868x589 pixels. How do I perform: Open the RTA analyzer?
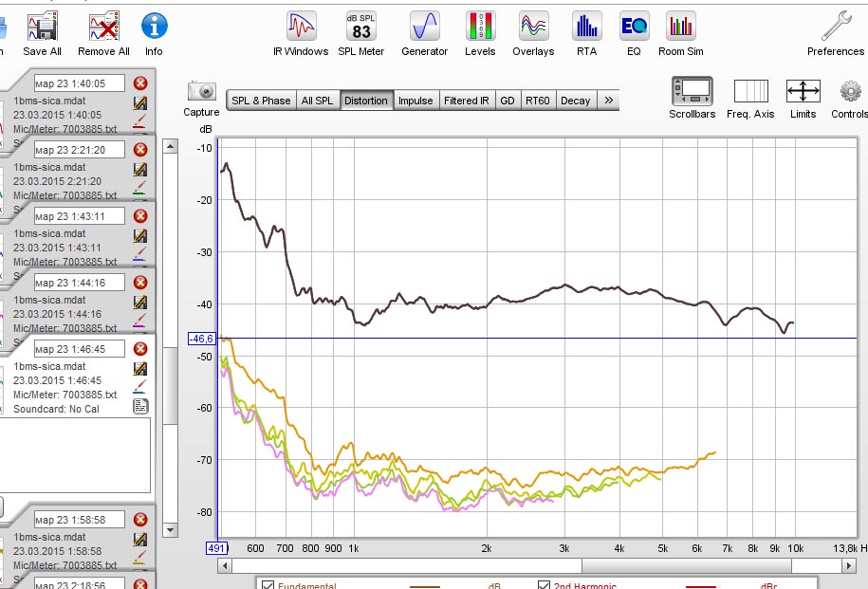587,26
